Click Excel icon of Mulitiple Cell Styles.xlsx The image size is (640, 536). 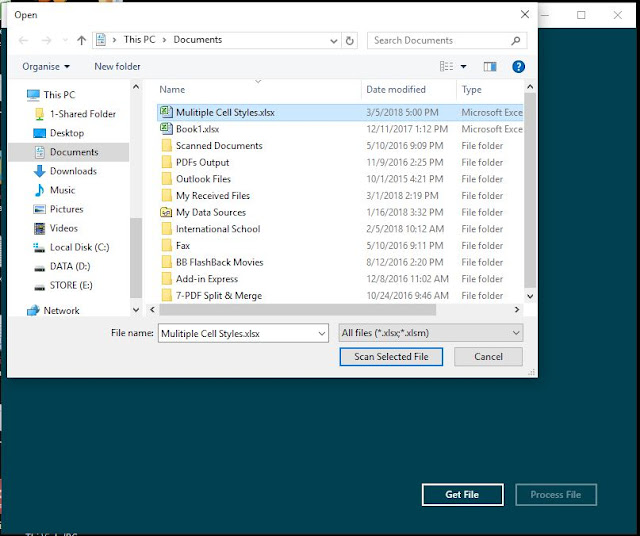point(166,112)
